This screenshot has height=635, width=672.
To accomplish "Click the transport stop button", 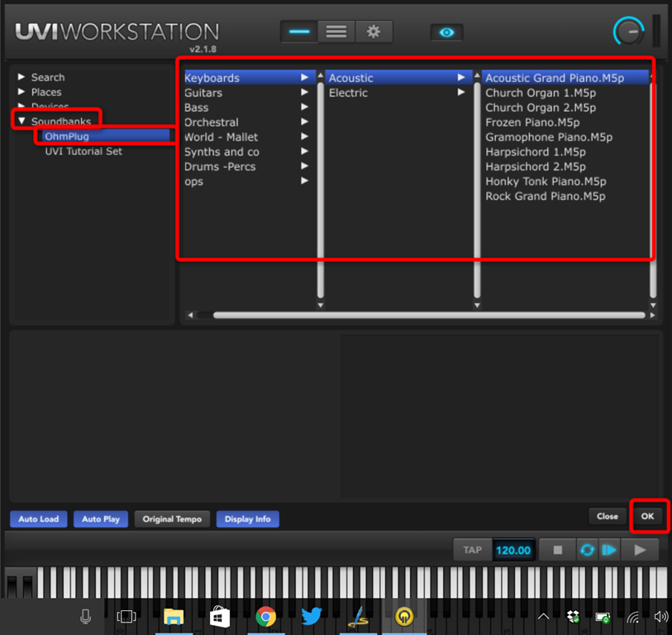I will tap(558, 550).
